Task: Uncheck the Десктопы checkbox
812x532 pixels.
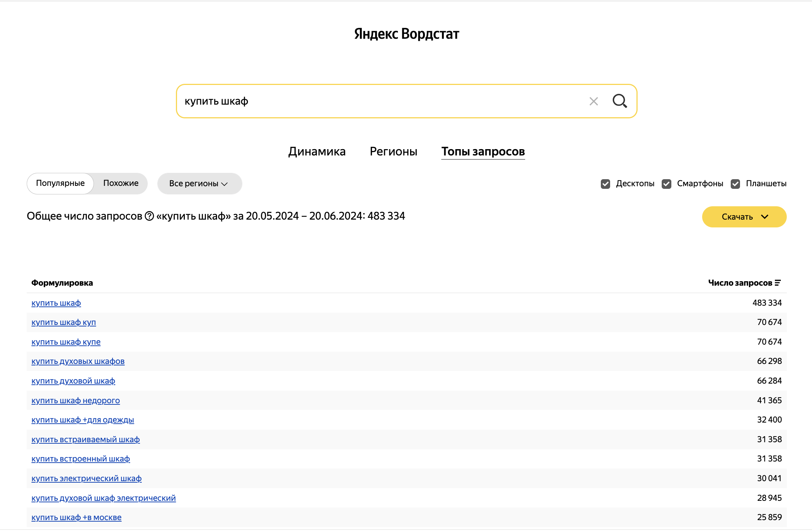Action: [605, 184]
